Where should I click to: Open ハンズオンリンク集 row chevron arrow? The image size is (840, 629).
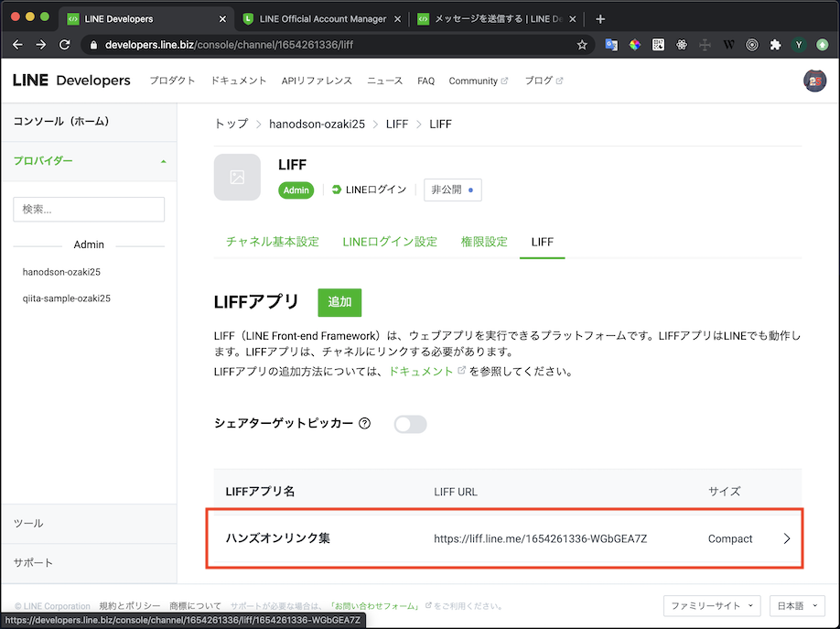coord(786,538)
